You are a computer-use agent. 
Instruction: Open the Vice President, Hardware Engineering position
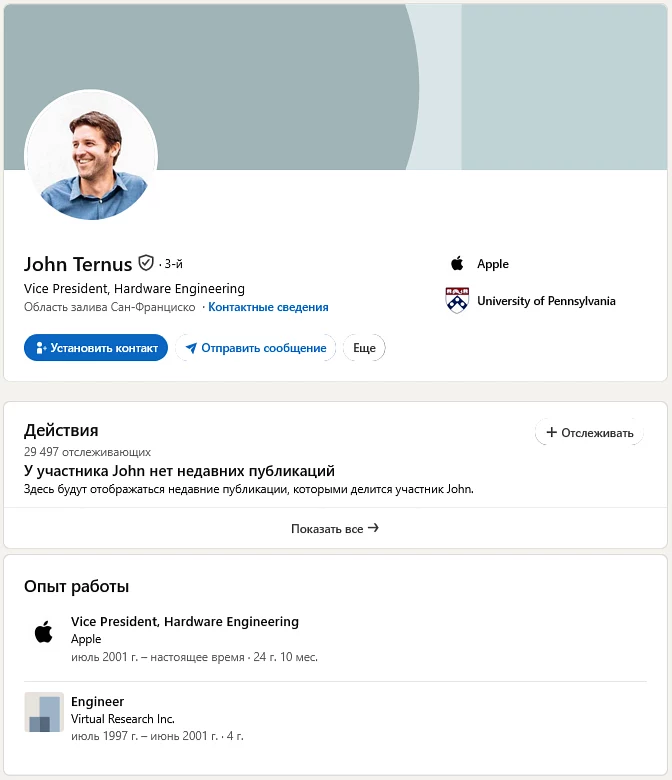point(185,621)
